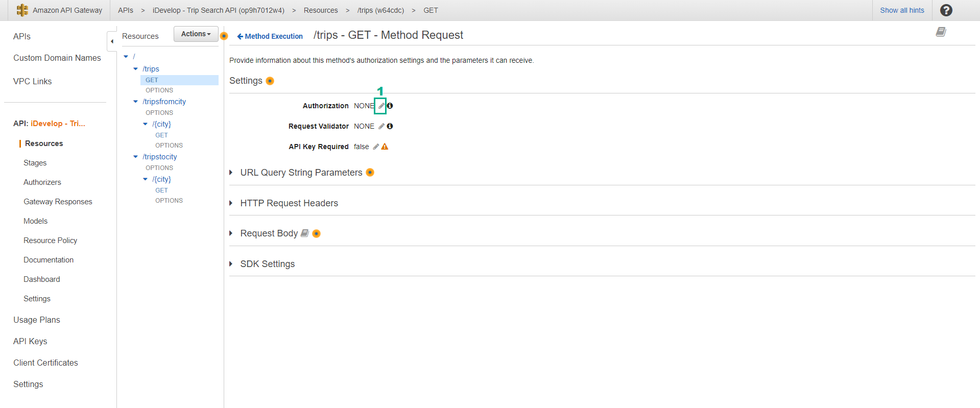Collapse the /tripsfromcity resource arrow
980x408 pixels.
point(135,102)
